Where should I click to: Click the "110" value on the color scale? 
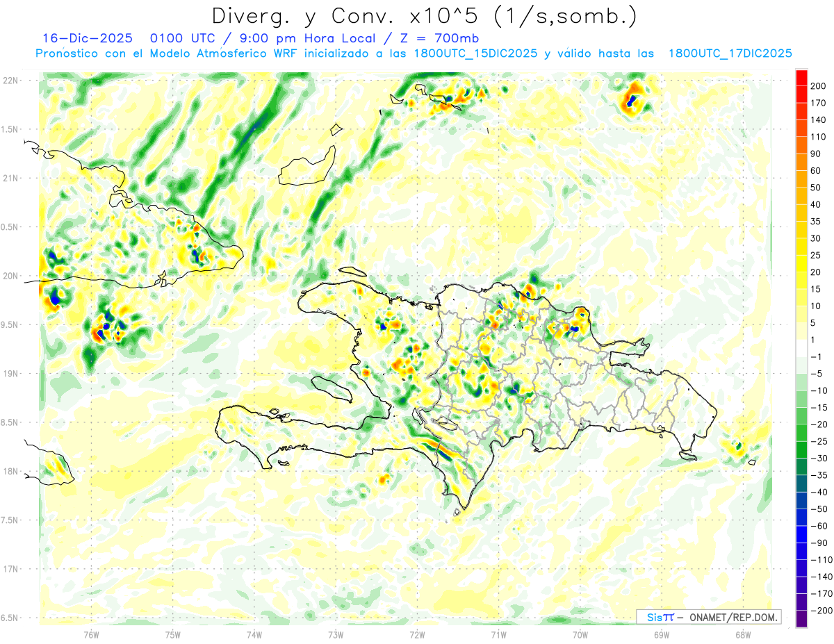click(x=818, y=138)
